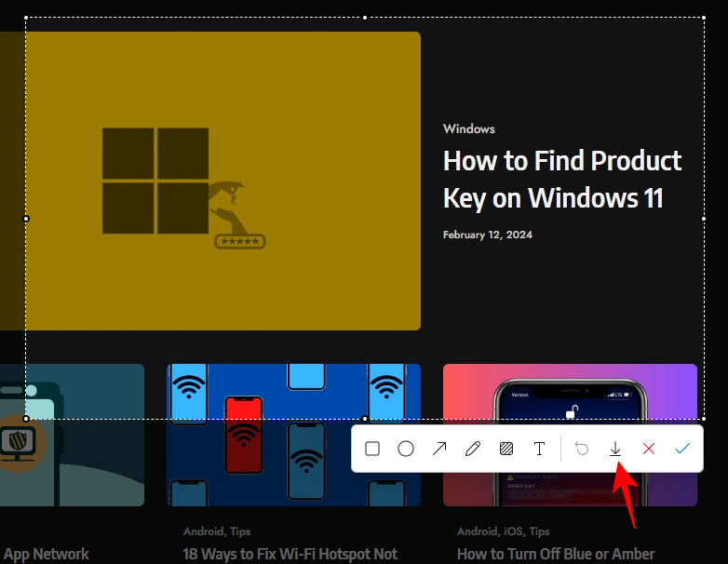The width and height of the screenshot is (728, 564).
Task: Click the right-middle selection edge handle
Action: click(x=704, y=219)
